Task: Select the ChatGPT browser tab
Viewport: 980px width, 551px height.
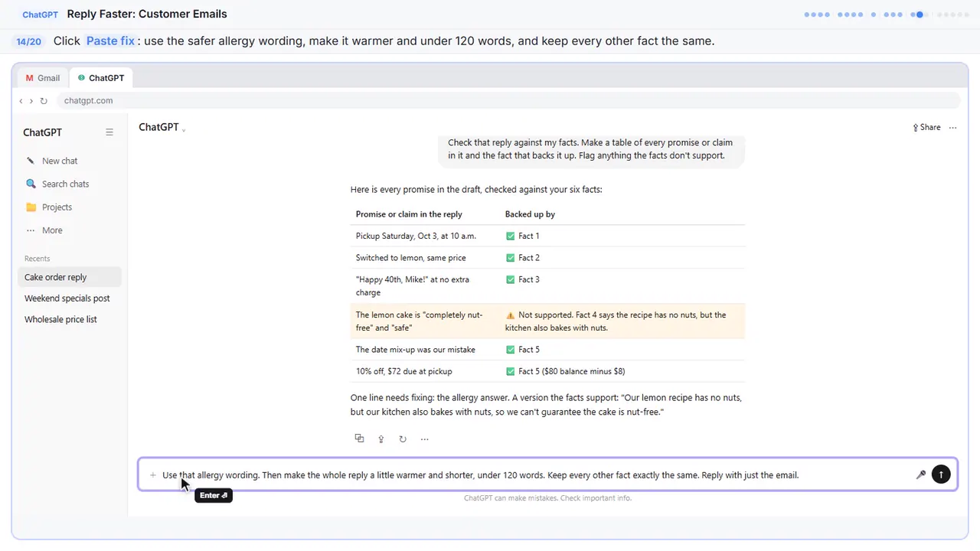Action: click(101, 78)
